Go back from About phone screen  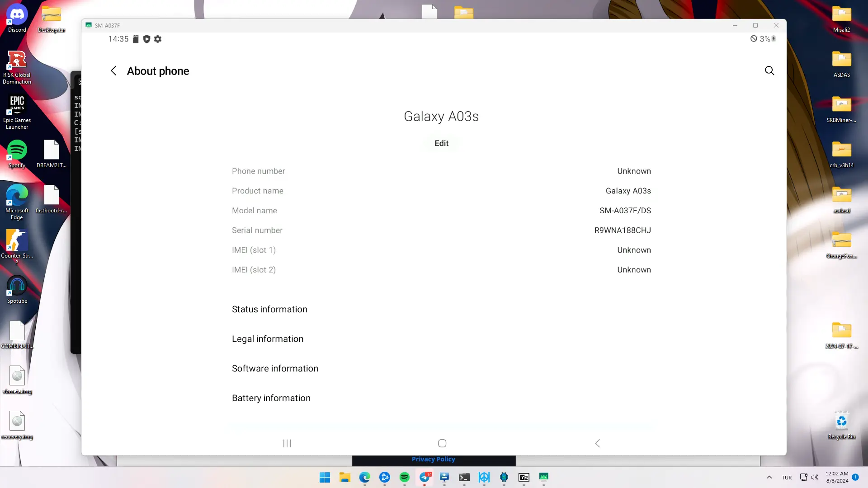113,71
